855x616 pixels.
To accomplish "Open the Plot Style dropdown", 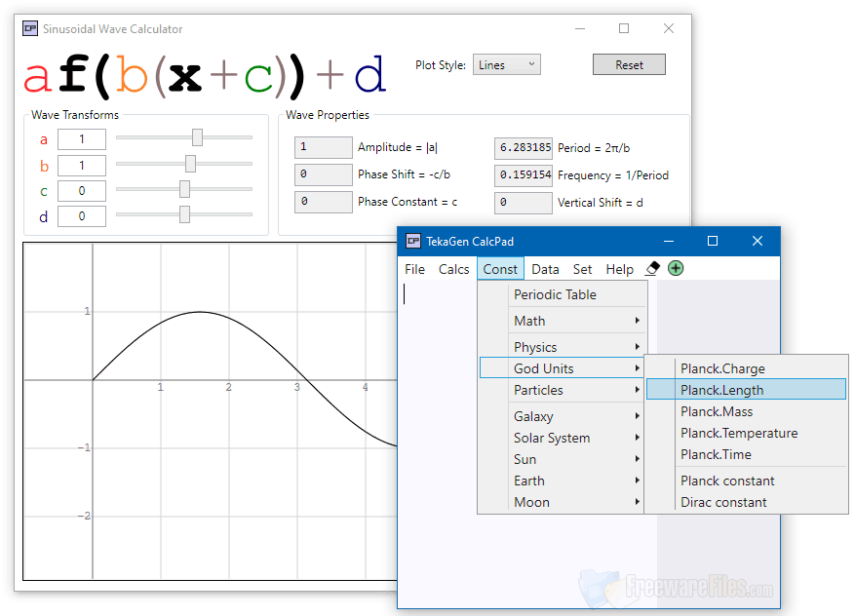I will 506,63.
